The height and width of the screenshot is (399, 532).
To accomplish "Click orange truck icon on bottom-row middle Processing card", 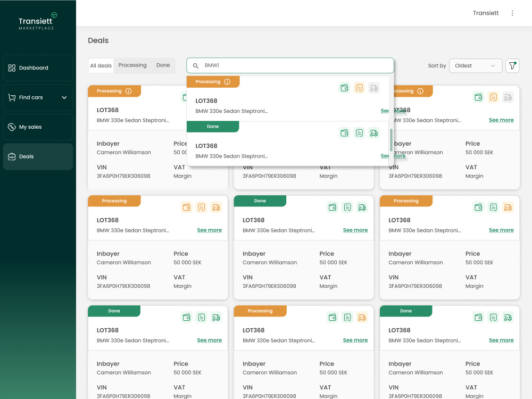I will click(x=362, y=318).
